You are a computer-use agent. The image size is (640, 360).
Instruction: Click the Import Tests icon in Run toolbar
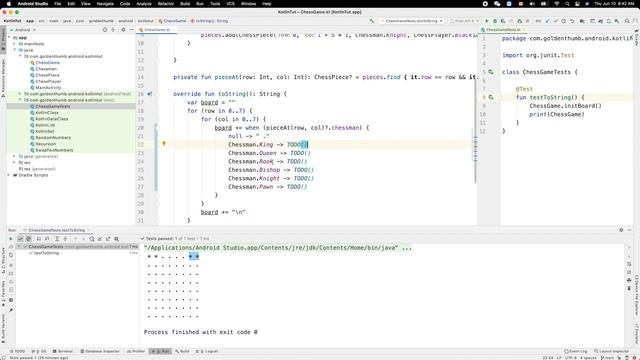pos(100,239)
